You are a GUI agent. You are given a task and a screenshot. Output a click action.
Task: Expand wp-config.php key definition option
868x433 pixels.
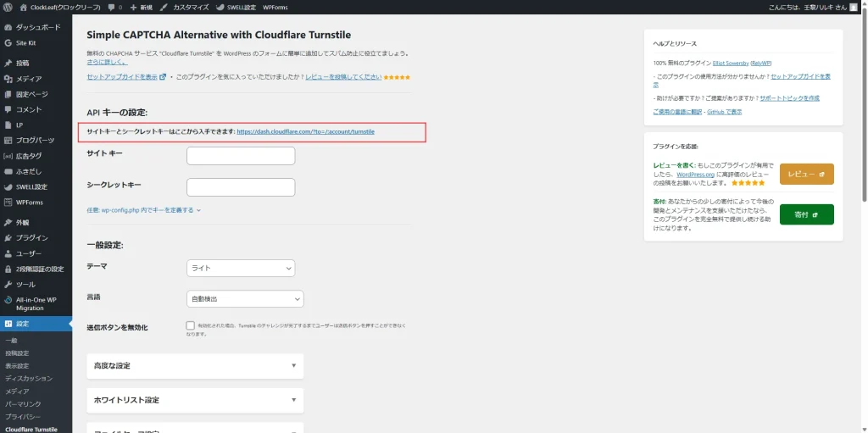tap(143, 210)
